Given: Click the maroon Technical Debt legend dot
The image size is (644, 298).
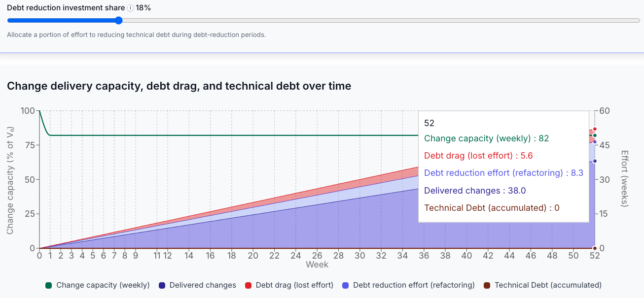Looking at the screenshot, I should 486,285.
